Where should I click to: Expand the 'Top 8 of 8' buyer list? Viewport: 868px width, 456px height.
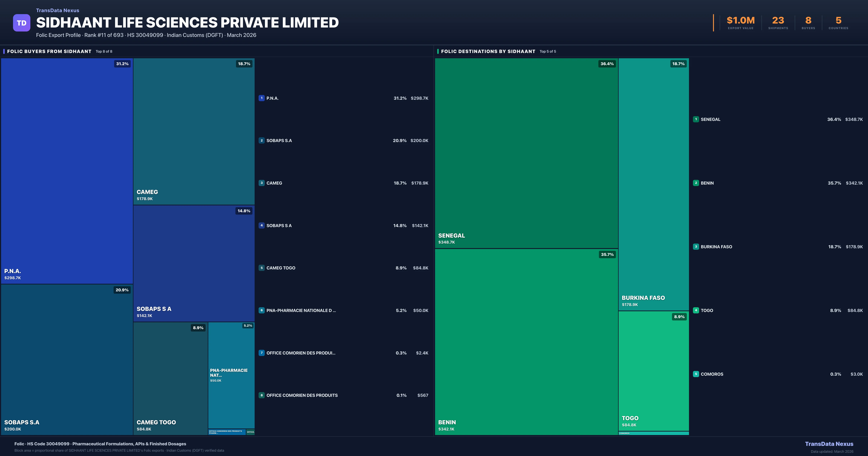(104, 51)
